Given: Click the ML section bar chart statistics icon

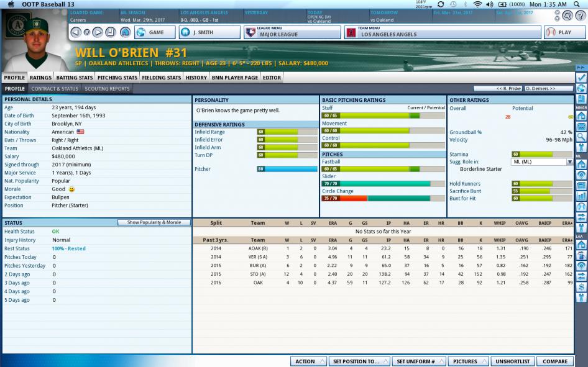Looking at the screenshot, I should [581, 196].
